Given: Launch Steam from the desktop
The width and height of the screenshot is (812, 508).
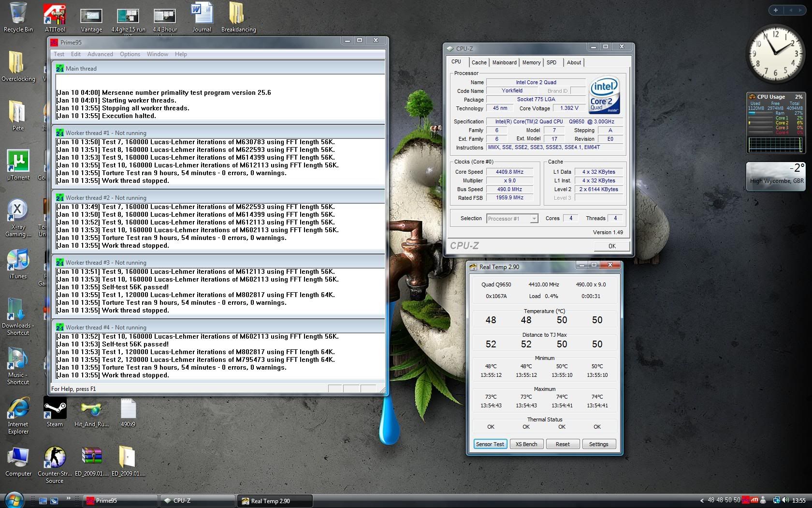Looking at the screenshot, I should 55,413.
